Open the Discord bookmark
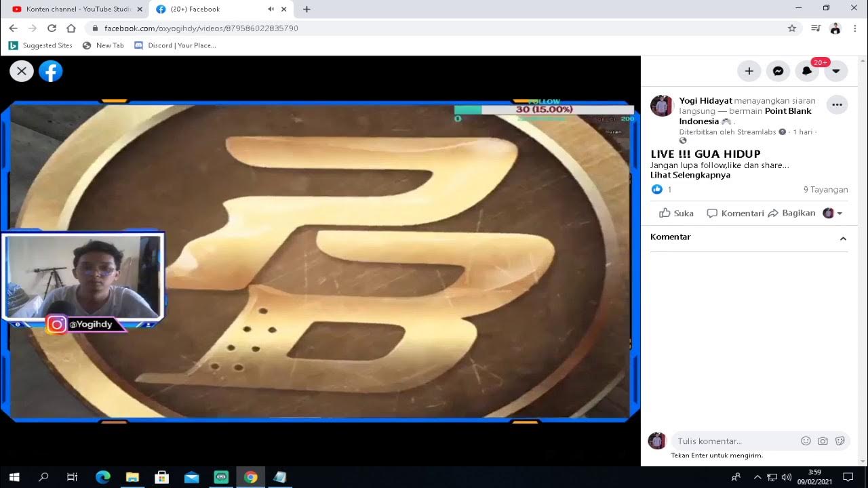 [x=175, y=45]
